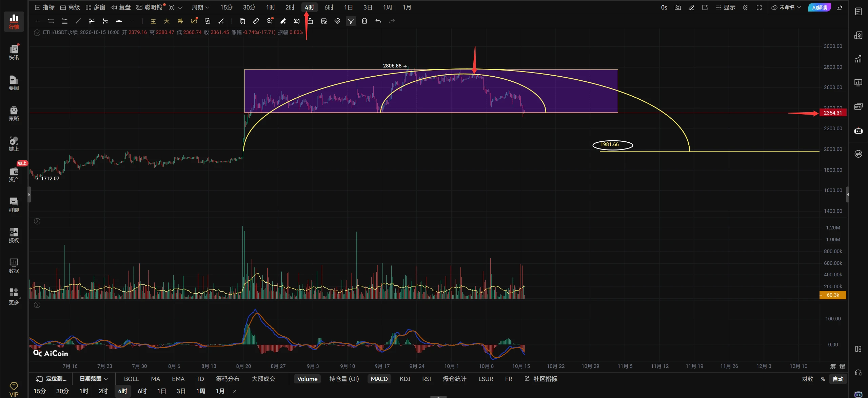Screen dimensions: 868x398
Task: Toggle the lock drawings icon
Action: pos(310,21)
